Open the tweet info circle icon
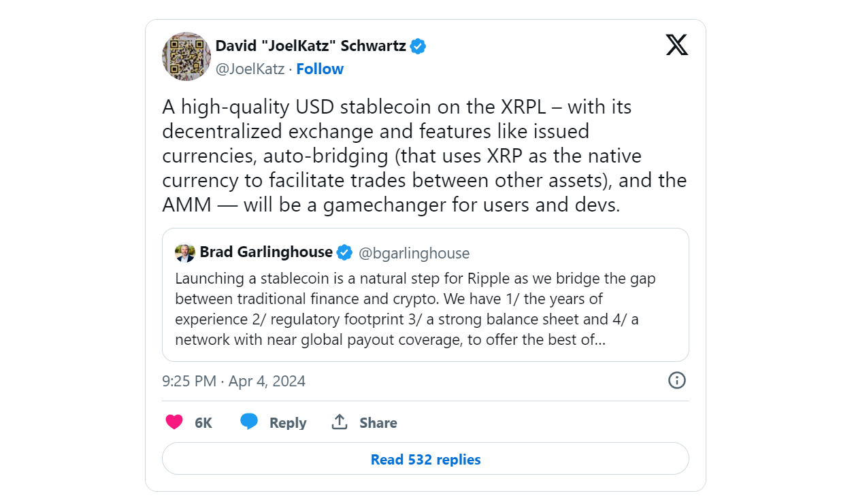The image size is (854, 504). [x=676, y=380]
